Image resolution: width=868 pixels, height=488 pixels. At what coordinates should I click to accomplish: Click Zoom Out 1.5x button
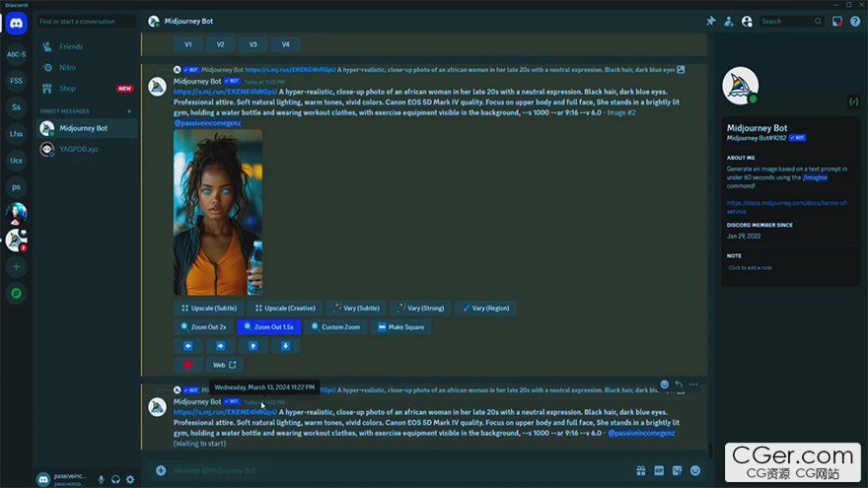pos(269,327)
